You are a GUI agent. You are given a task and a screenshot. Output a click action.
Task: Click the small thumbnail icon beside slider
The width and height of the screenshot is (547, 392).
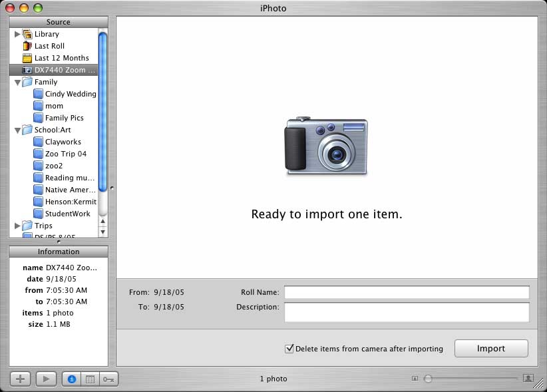point(415,379)
